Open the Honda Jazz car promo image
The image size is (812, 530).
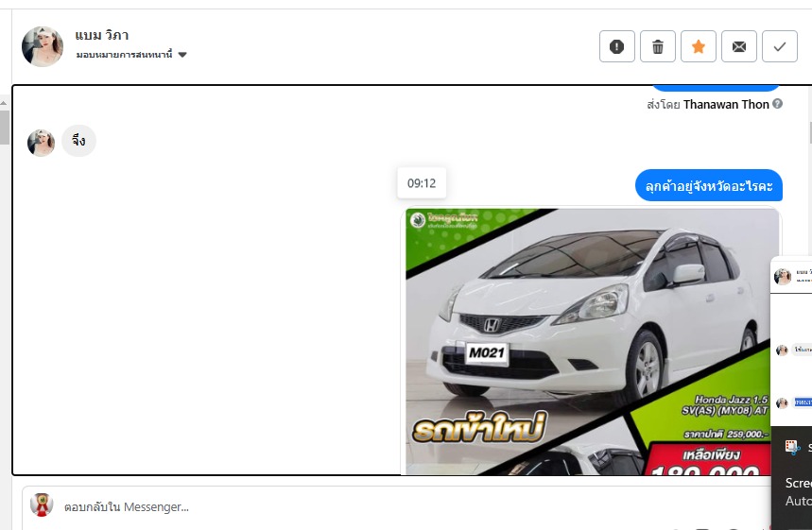coord(591,340)
